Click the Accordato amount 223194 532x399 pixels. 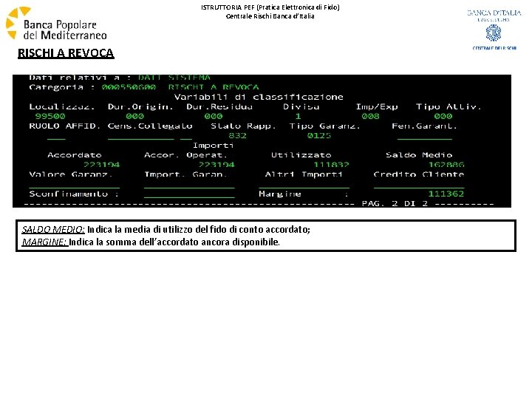[102, 165]
